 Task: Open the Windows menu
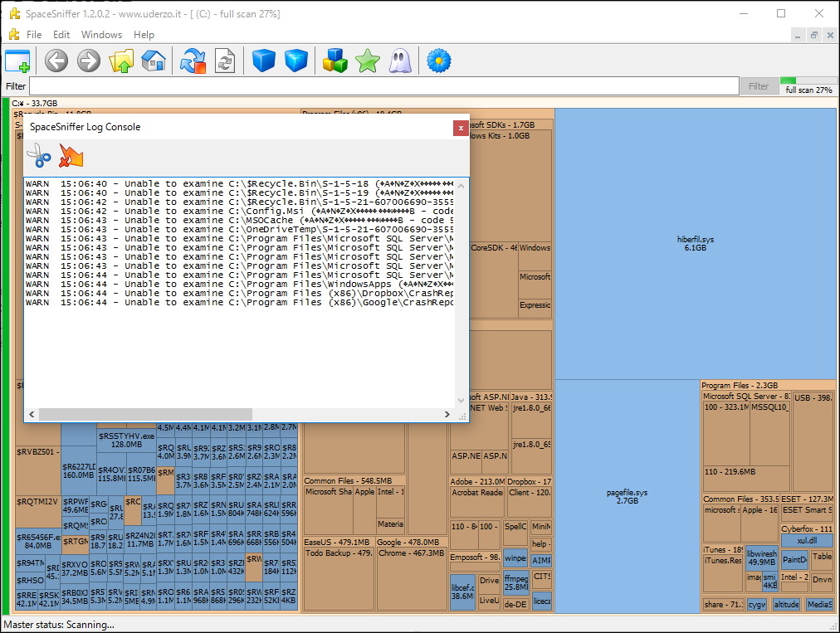click(101, 35)
